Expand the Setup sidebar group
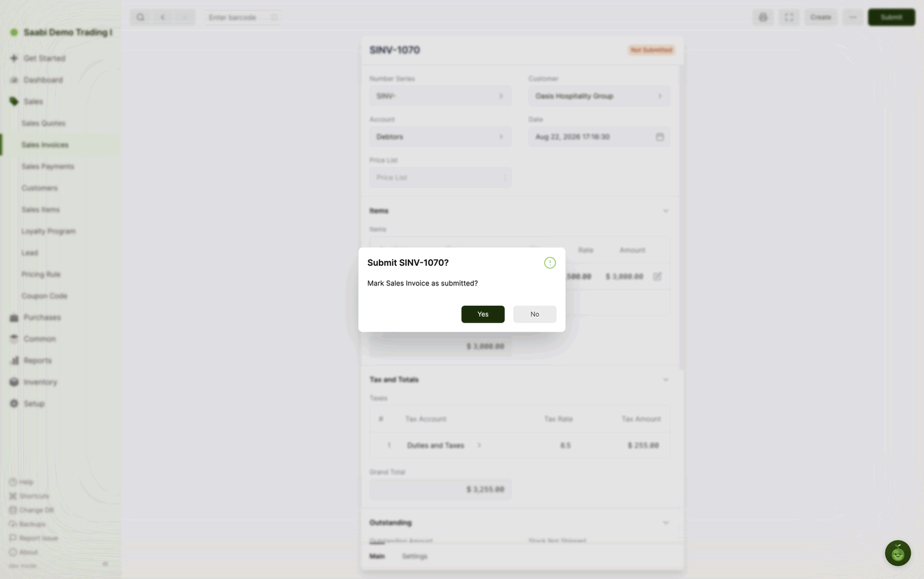The width and height of the screenshot is (924, 579). pos(60,404)
